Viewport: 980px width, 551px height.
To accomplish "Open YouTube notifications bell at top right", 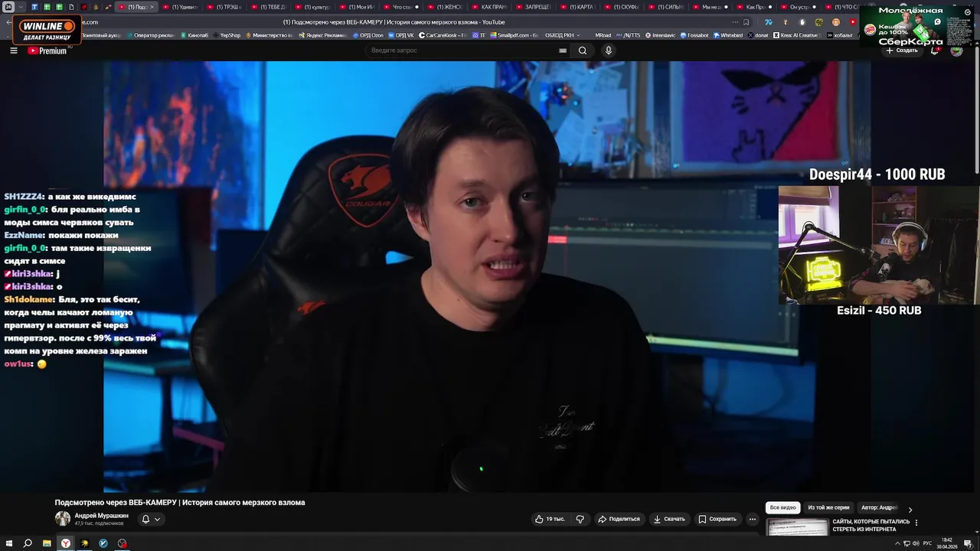I will click(x=935, y=51).
